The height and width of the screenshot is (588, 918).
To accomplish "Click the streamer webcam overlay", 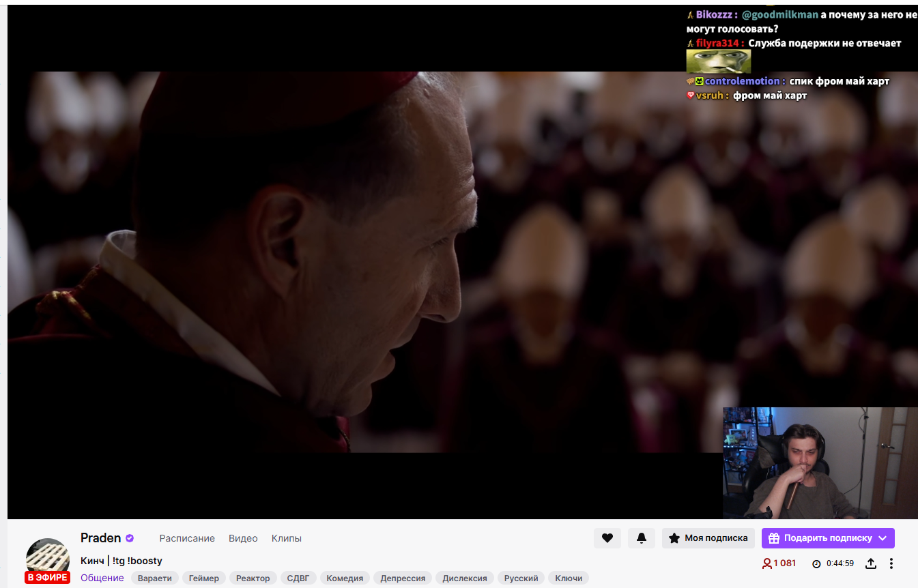I will [820, 463].
